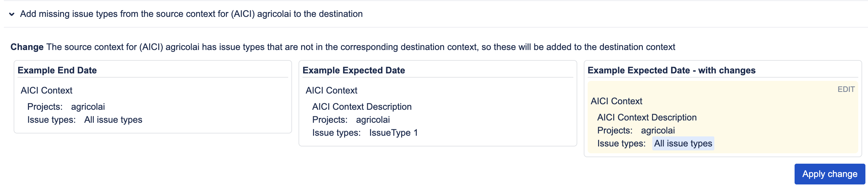Click the Example End Date heading
Viewport: 868px width, 189px height.
point(57,70)
